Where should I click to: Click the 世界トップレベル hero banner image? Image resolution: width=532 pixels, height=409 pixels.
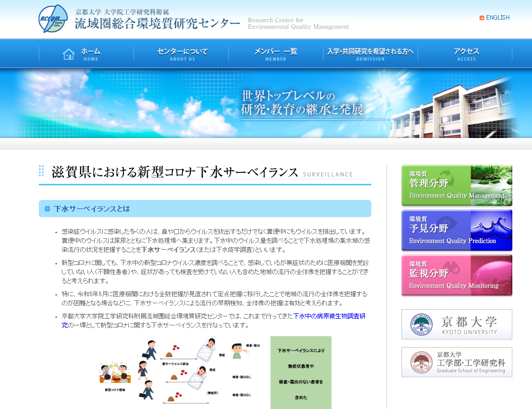266,103
